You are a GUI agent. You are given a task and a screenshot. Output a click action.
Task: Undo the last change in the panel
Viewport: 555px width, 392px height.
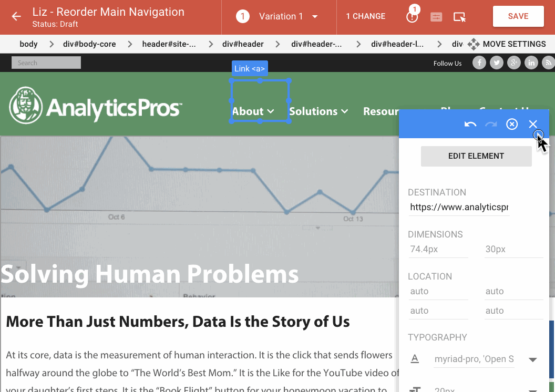(470, 124)
